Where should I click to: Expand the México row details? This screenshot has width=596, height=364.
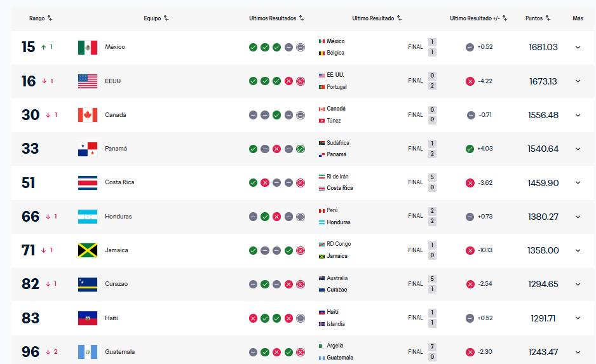pos(578,47)
